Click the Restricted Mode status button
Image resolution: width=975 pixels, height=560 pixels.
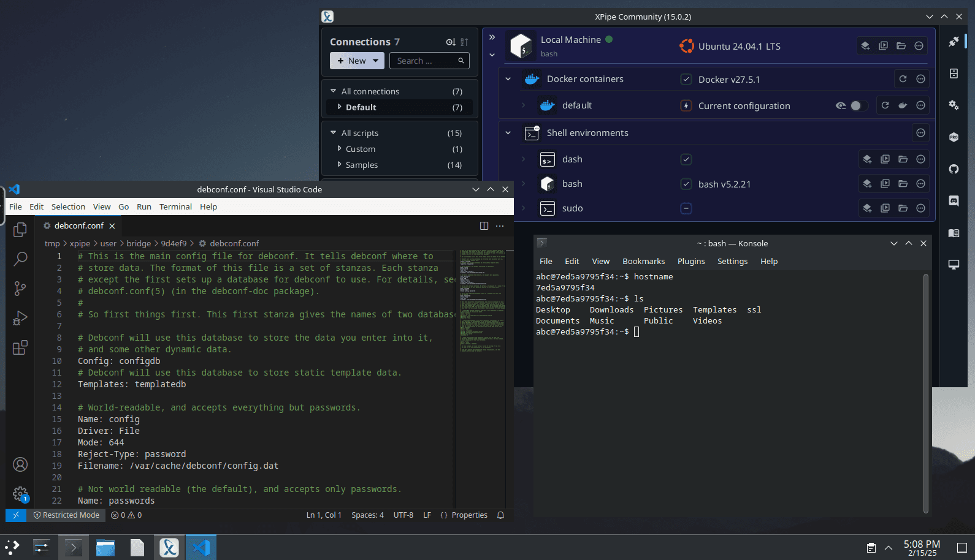tap(66, 515)
